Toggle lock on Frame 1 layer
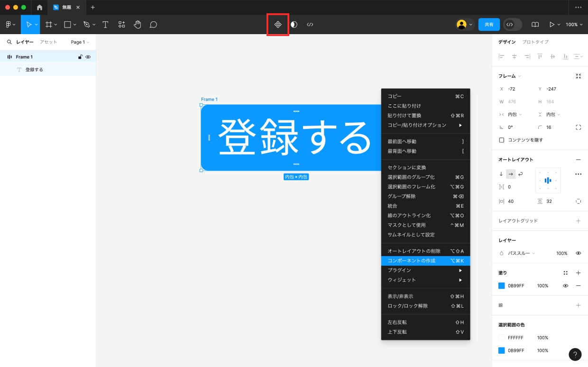588x367 pixels. (80, 57)
